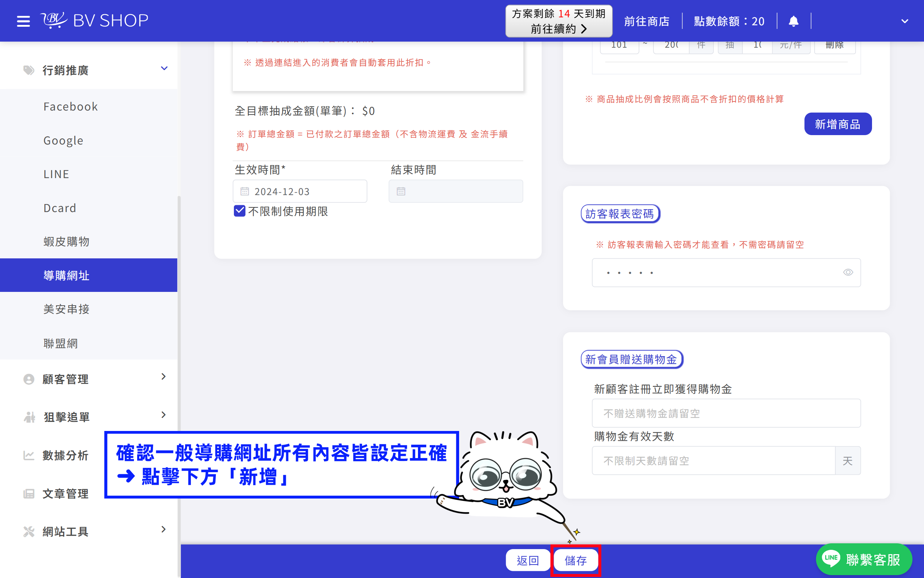Open the hamburger menu icon

(23, 21)
